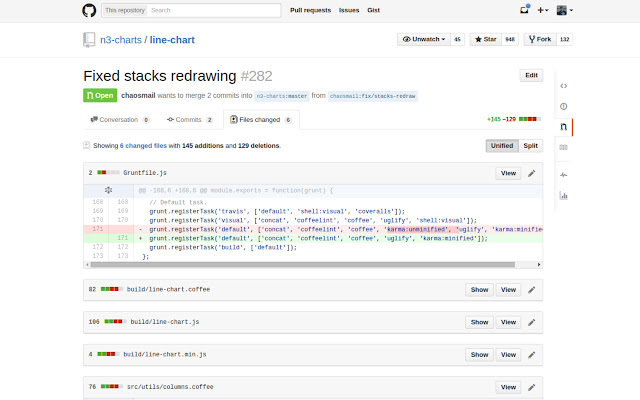Open Gist in top navigation
Viewport: 640px width, 400px height.
tap(373, 10)
